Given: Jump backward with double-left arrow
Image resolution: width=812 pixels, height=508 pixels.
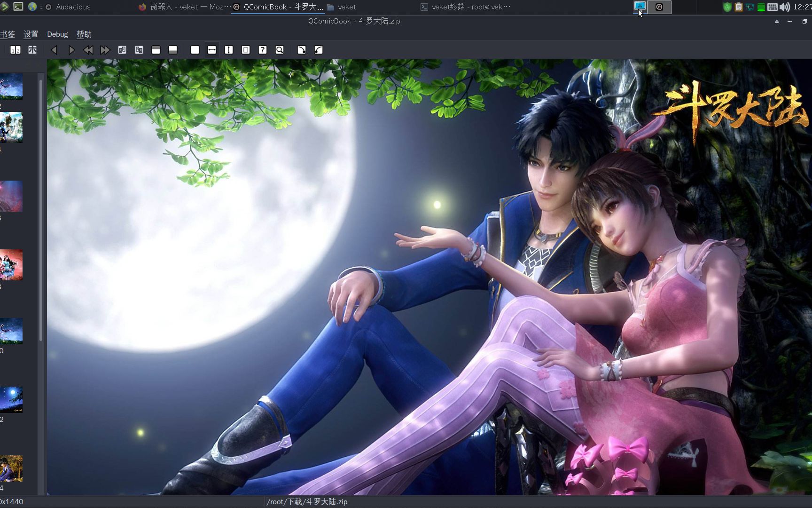Looking at the screenshot, I should coord(88,50).
